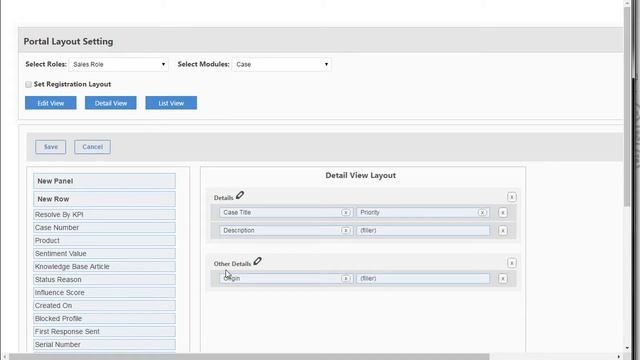Select Created On field
This screenshot has height=360, width=640.
[104, 306]
